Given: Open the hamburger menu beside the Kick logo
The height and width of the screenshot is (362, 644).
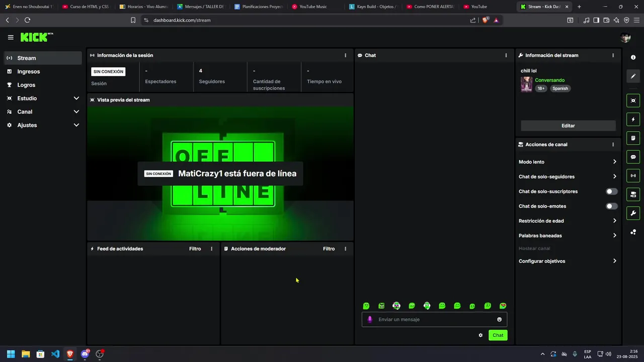Looking at the screenshot, I should pos(11,37).
